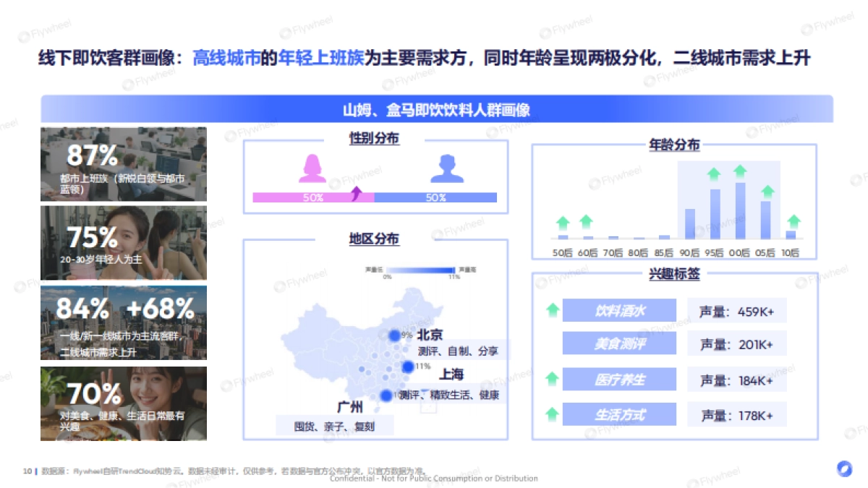Click the green arrow beside 医疗养生 tag
Viewport: 868px width, 488px height.
[551, 378]
